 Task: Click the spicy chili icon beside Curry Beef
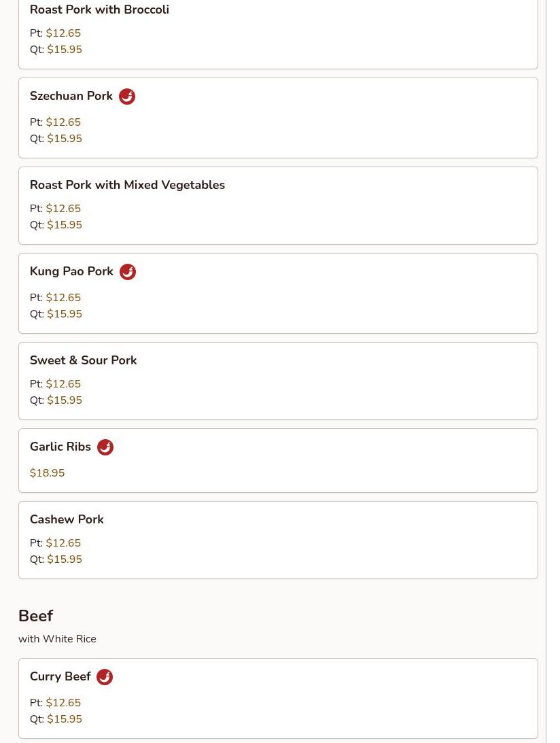(x=105, y=677)
